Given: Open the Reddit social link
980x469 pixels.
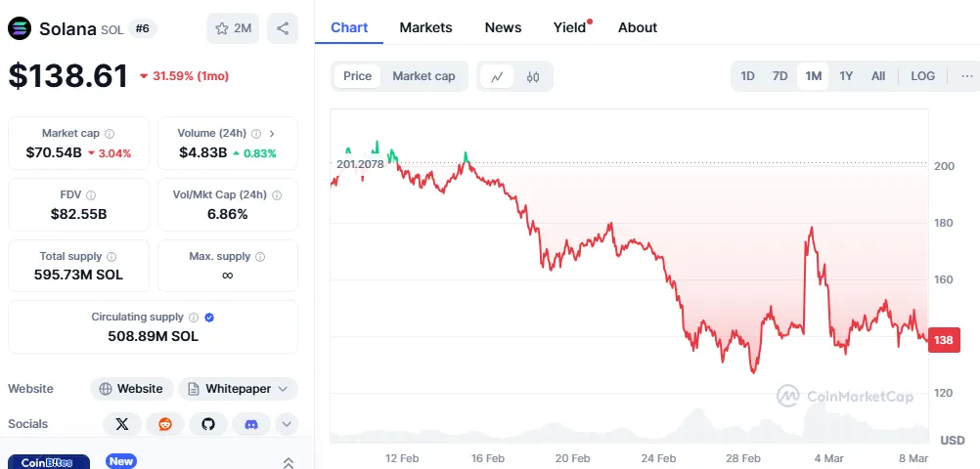Looking at the screenshot, I should coord(164,424).
